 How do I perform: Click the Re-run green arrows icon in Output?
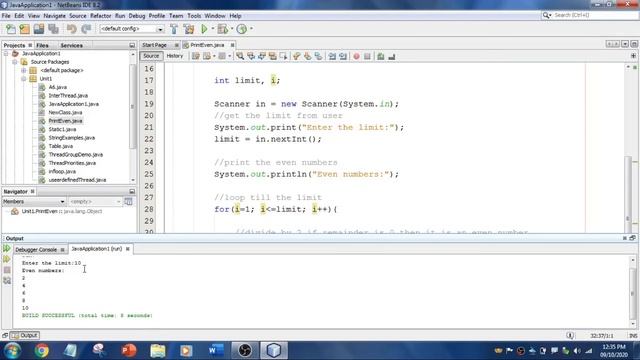7,248
